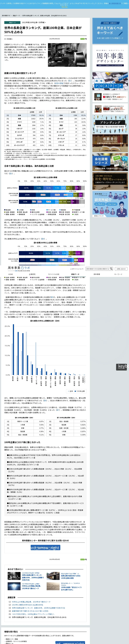Click the 調査データ breadcrumb link
129x644 pixels.
16,15
